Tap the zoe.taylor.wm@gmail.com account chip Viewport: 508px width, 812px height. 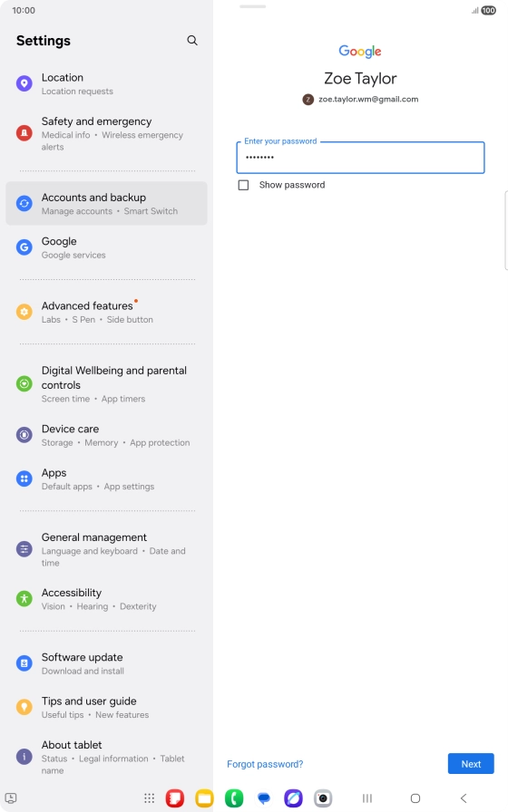[360, 100]
